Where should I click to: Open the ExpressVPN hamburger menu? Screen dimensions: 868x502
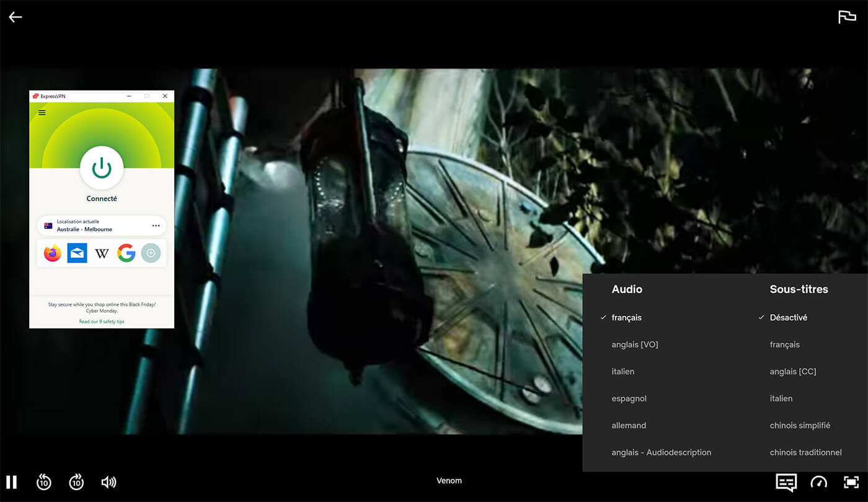point(42,113)
